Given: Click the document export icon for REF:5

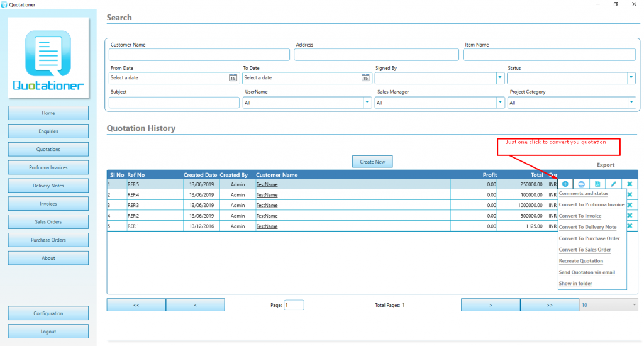Looking at the screenshot, I should point(597,184).
